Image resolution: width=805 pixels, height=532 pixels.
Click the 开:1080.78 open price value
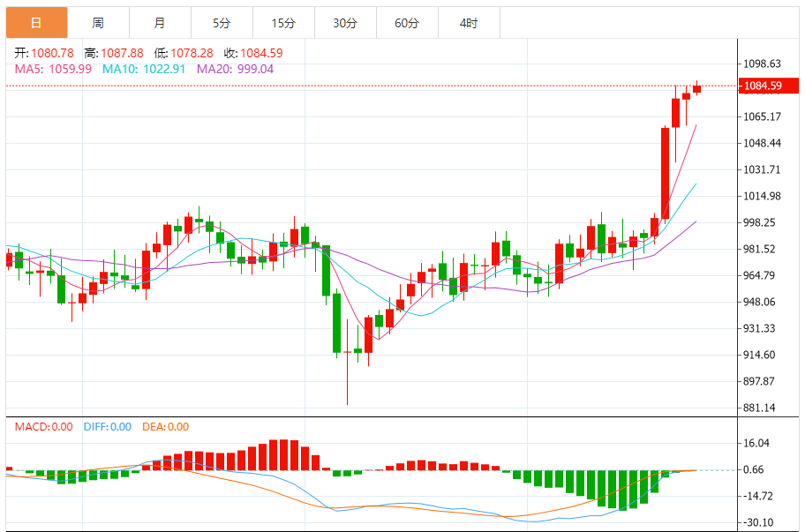(44, 53)
